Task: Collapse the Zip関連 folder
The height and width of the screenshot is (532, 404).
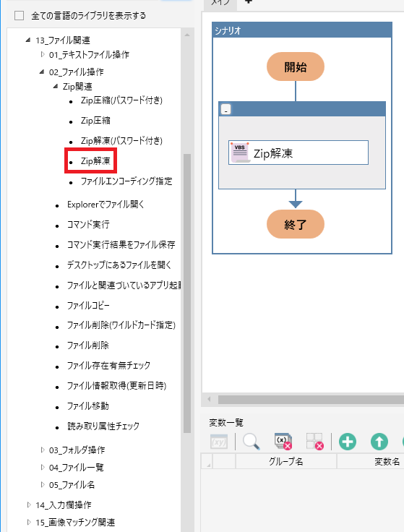Action: click(x=56, y=87)
